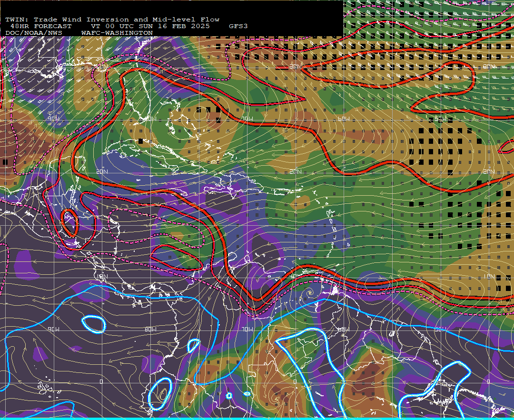Click the equator '0' label near the Galapagos
The image size is (514, 420).
pyautogui.click(x=101, y=381)
